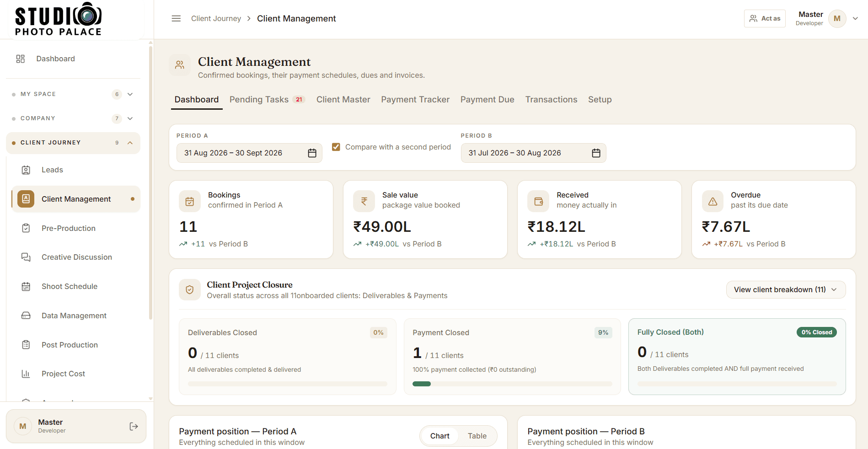
Task: Switch Period A view to Chart
Action: 440,436
